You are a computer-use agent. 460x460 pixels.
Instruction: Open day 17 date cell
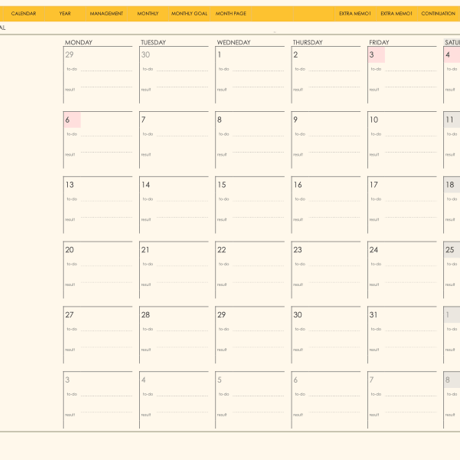click(374, 185)
